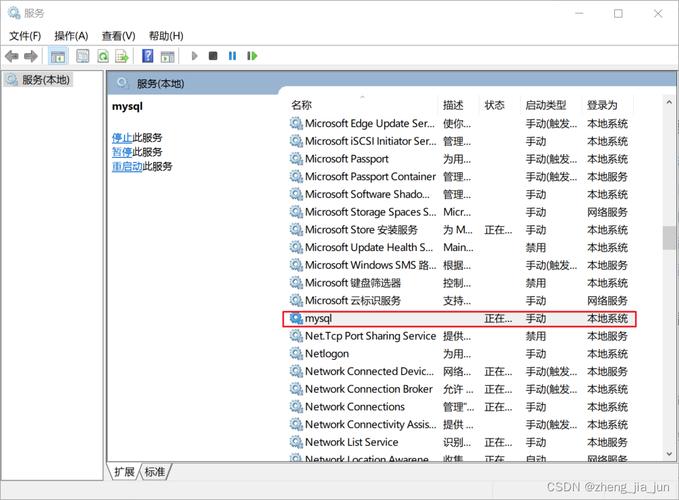
Task: Select the mysql service name
Action: [318, 319]
